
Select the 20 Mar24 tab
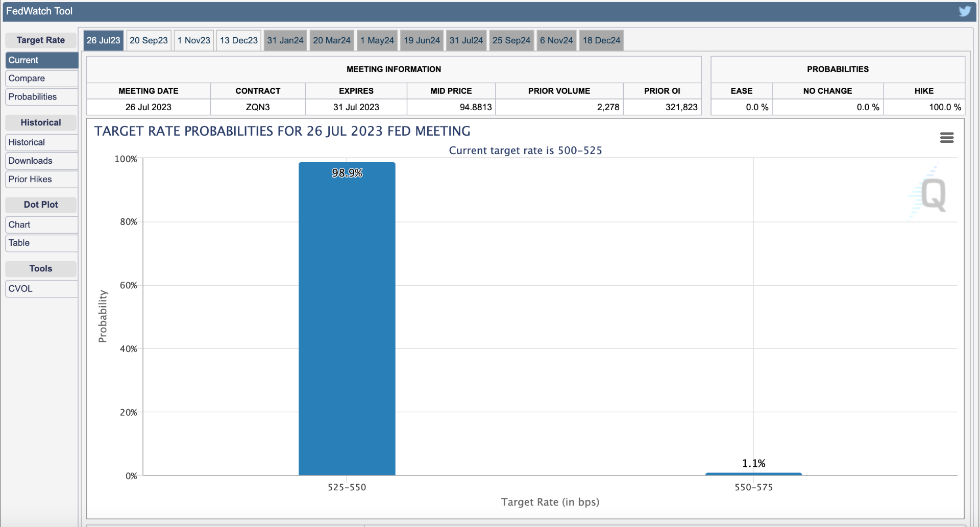pos(332,40)
